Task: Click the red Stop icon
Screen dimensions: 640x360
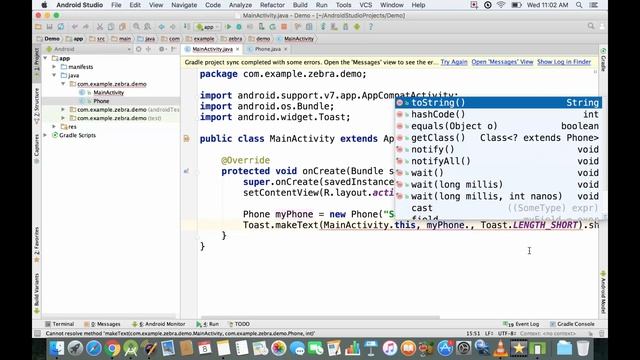Action: [x=284, y=27]
